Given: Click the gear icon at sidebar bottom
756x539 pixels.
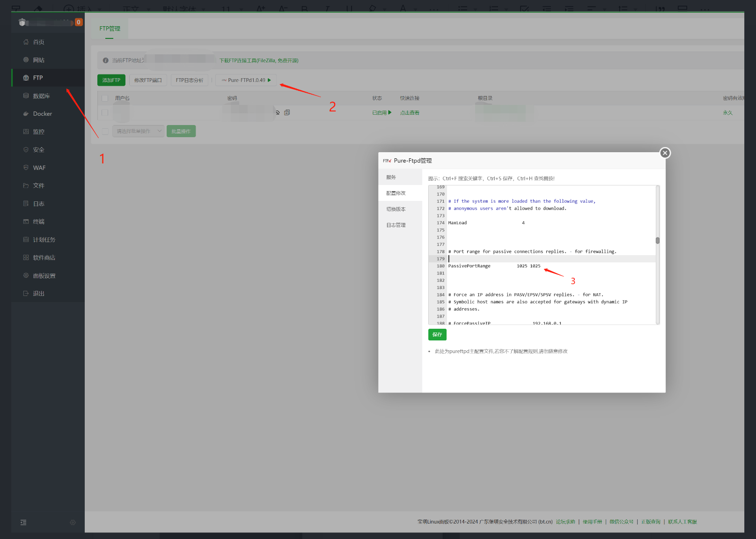Looking at the screenshot, I should pos(73,523).
